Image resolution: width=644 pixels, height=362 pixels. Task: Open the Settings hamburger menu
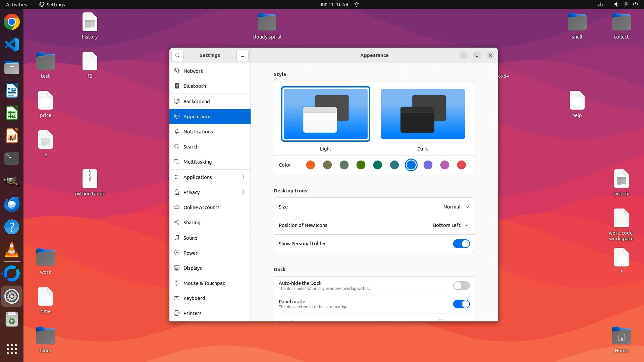242,55
